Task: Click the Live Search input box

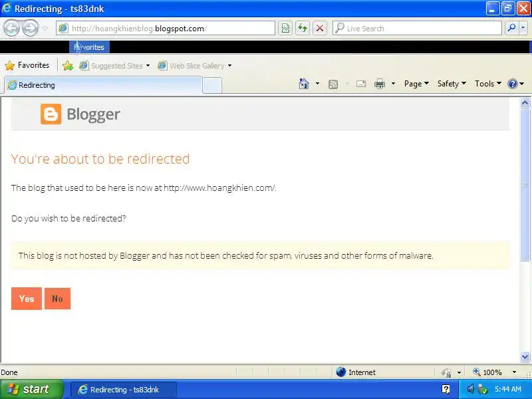Action: coord(417,29)
